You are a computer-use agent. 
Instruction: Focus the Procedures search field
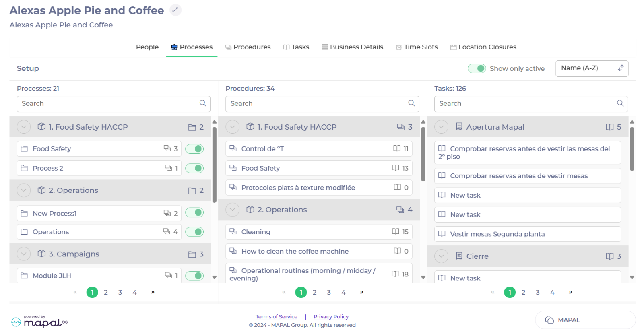tap(322, 104)
